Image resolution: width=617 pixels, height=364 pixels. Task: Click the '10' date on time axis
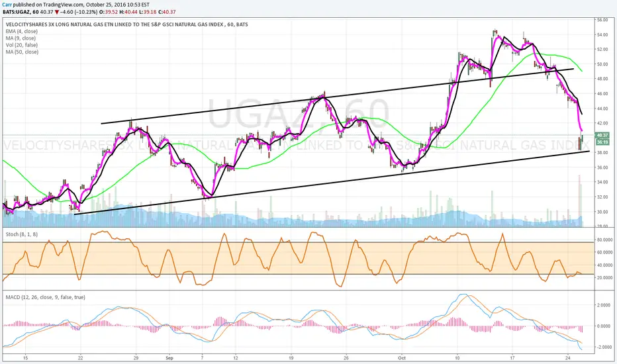point(457,357)
